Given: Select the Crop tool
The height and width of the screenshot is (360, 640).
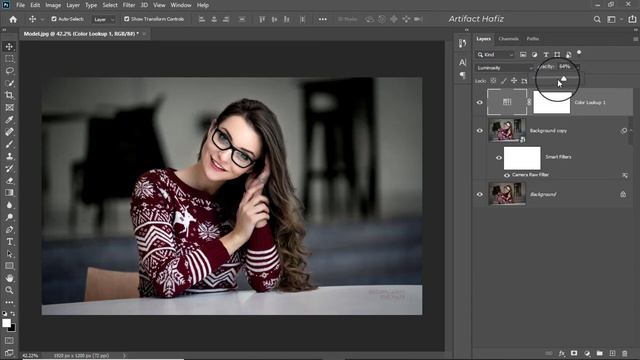Looking at the screenshot, I should click(9, 96).
